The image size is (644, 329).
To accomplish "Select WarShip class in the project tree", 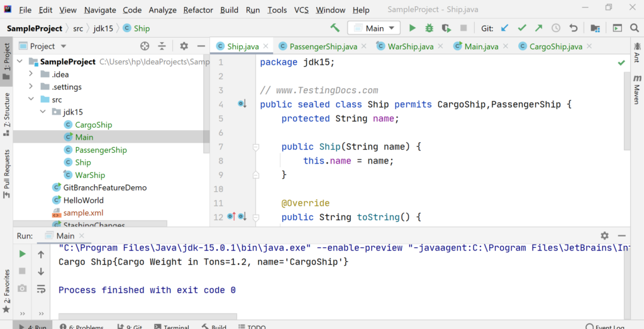I will pos(90,175).
